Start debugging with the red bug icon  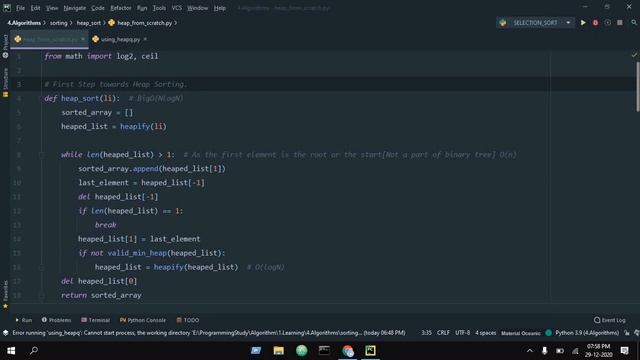(595, 23)
